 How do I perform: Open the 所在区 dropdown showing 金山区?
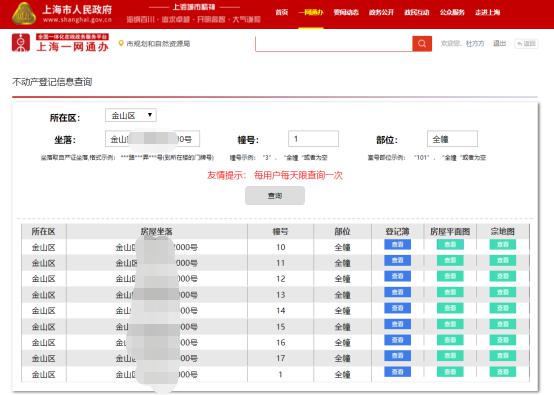coord(131,115)
